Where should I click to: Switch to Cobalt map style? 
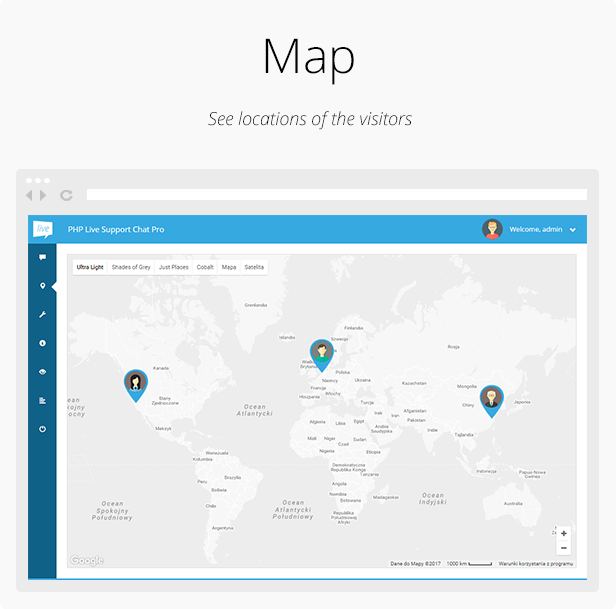pyautogui.click(x=205, y=267)
